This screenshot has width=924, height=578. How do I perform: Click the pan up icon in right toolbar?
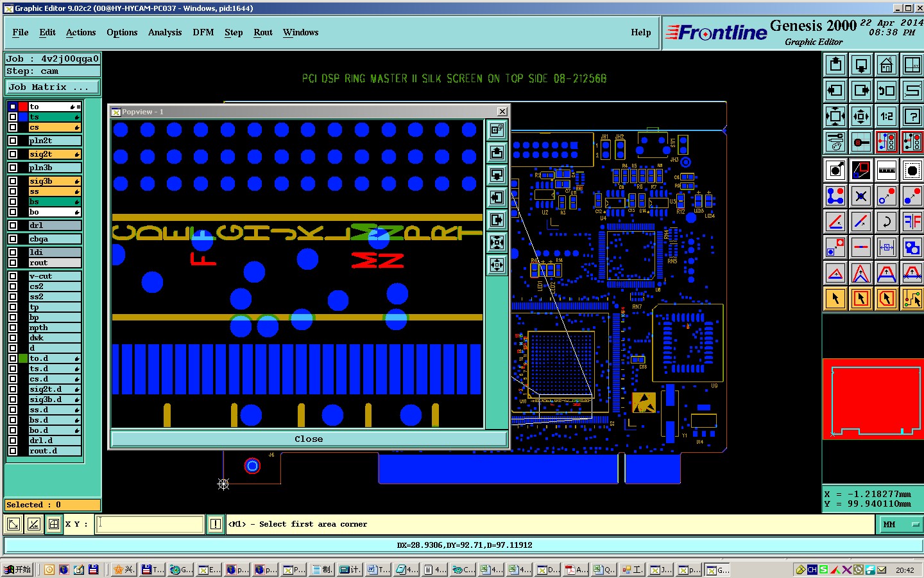coord(835,65)
